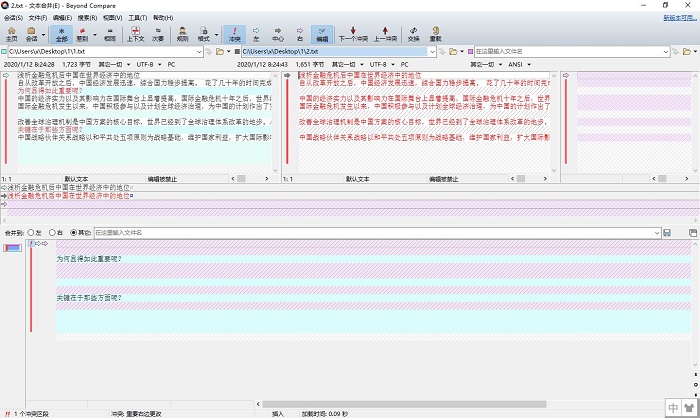Click the 次要 minor differences icon
The height and width of the screenshot is (418, 700).
pos(158,34)
